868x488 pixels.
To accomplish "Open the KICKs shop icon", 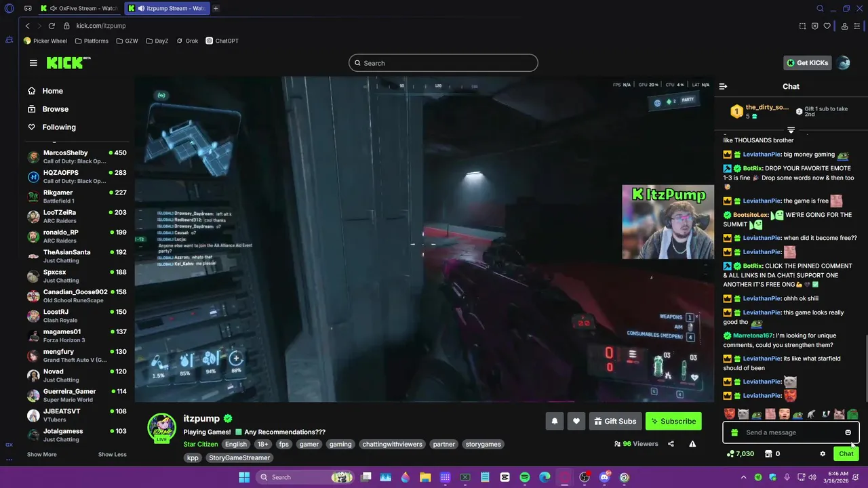I will [768, 453].
